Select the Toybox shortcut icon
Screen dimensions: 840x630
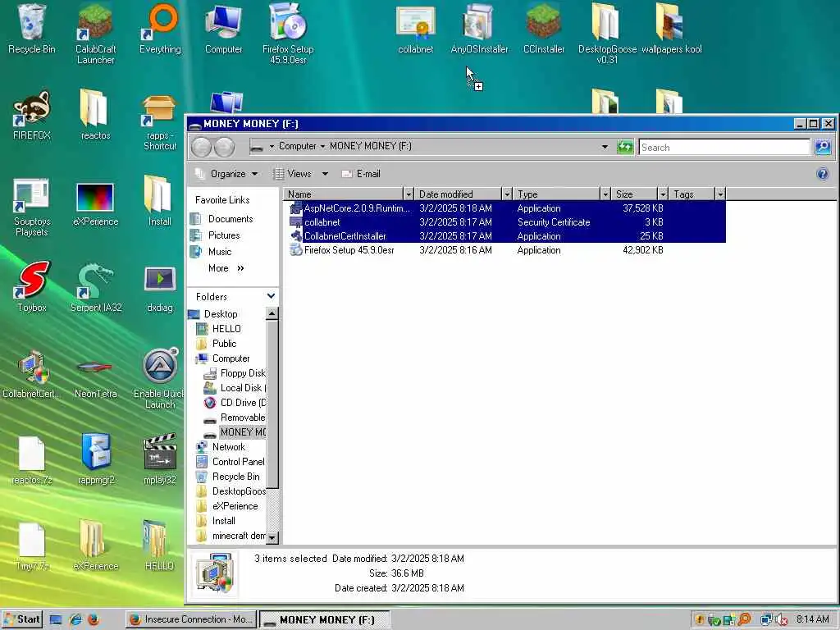tap(32, 286)
